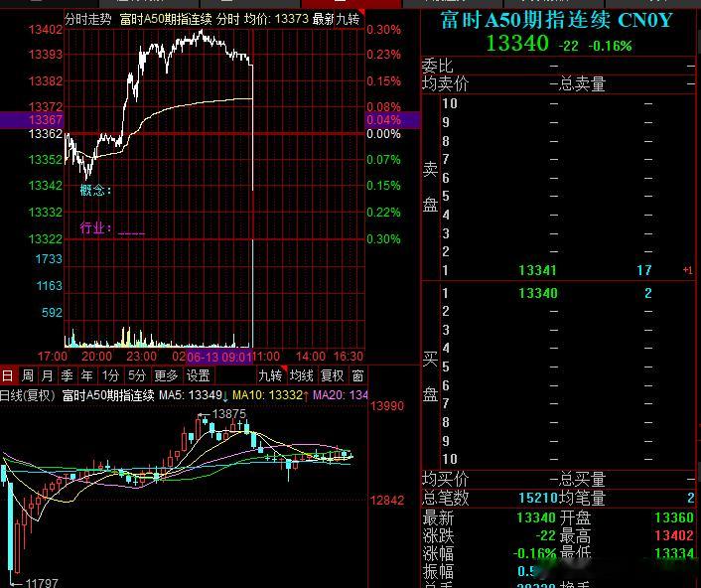Click the 开盘 value 13360

pyautogui.click(x=674, y=517)
